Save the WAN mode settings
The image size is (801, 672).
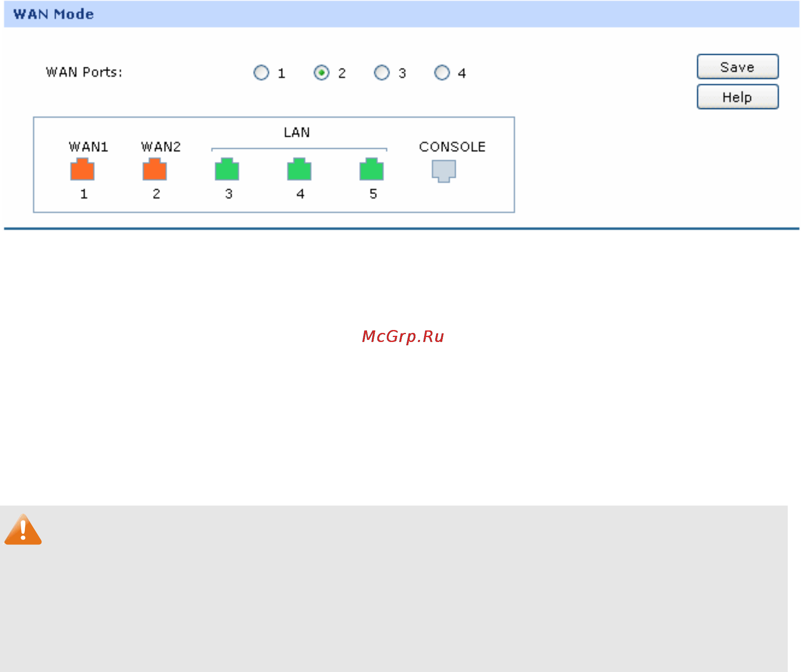tap(738, 67)
